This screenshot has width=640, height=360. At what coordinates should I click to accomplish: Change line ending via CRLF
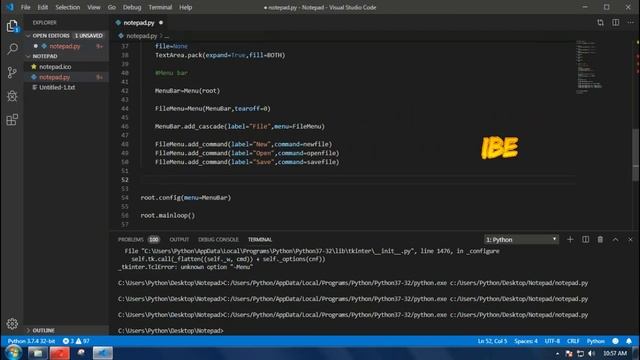(x=573, y=341)
